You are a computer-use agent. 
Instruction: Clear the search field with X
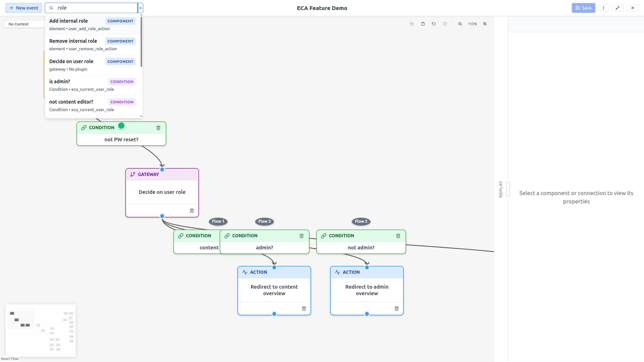(x=140, y=8)
